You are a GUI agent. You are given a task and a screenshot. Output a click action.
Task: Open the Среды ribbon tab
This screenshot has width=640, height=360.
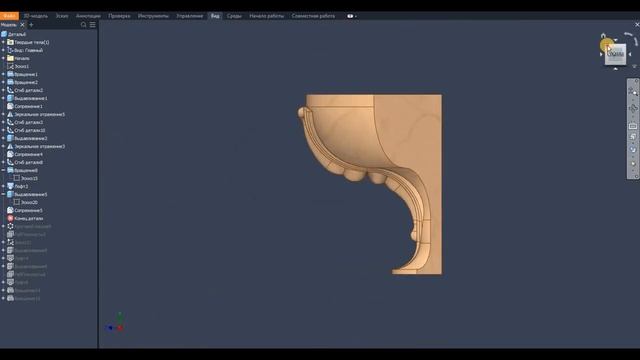234,16
